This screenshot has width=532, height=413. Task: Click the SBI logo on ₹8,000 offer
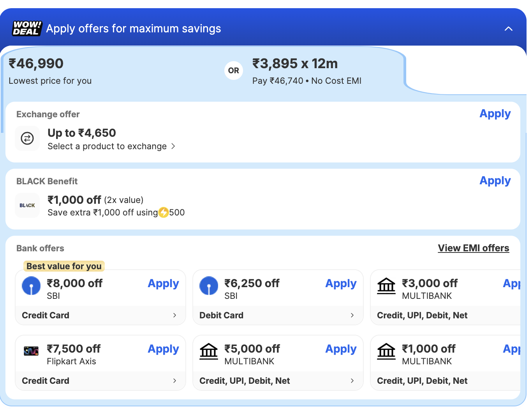[31, 286]
